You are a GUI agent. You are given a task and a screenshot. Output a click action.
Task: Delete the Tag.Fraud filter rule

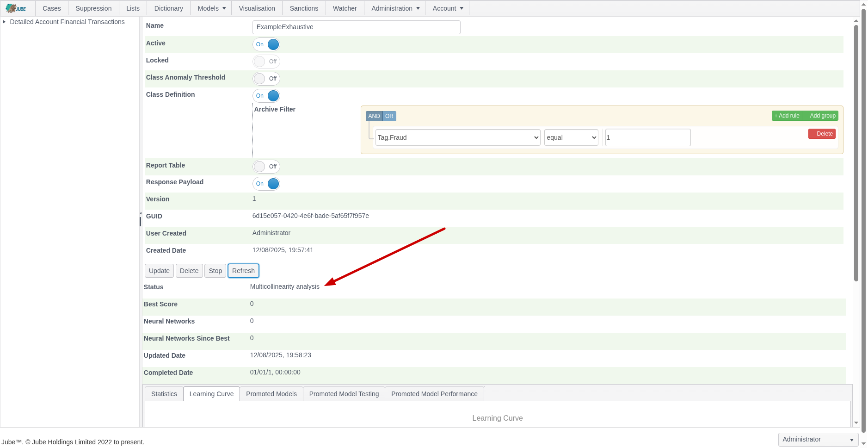pyautogui.click(x=822, y=134)
